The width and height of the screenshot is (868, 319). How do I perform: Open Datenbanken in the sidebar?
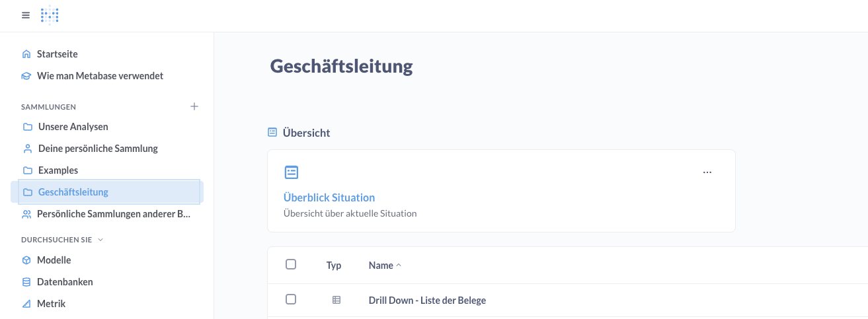(65, 282)
